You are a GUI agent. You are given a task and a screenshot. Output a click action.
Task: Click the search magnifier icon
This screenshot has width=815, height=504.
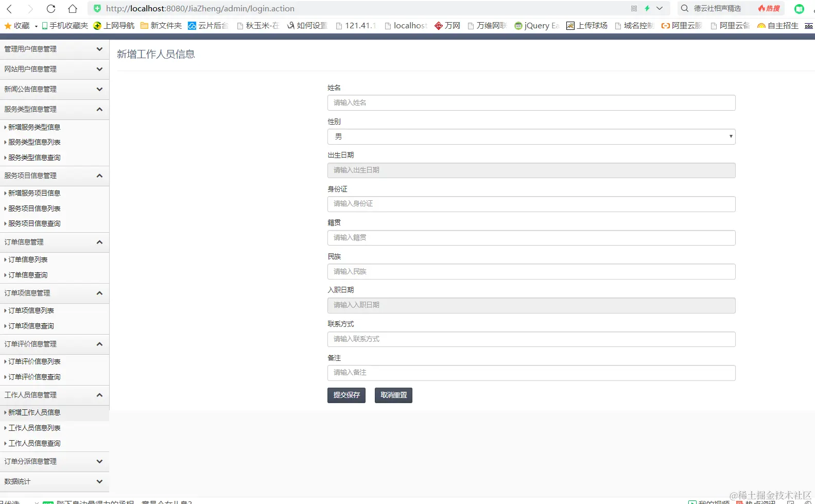(685, 8)
